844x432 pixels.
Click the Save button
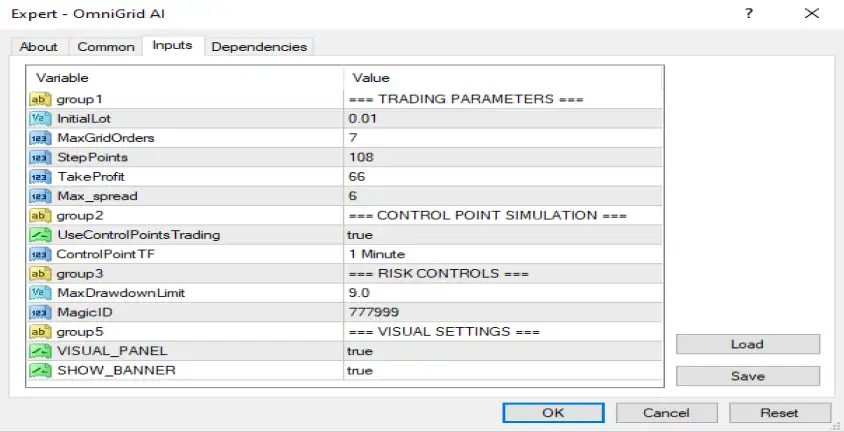click(747, 376)
